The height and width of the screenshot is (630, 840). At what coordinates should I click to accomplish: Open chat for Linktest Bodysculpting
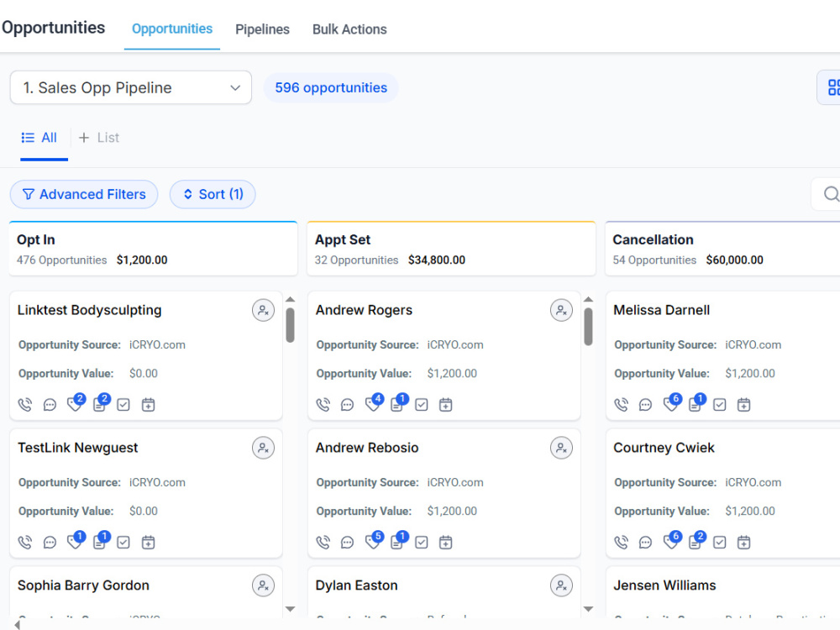[x=50, y=405]
